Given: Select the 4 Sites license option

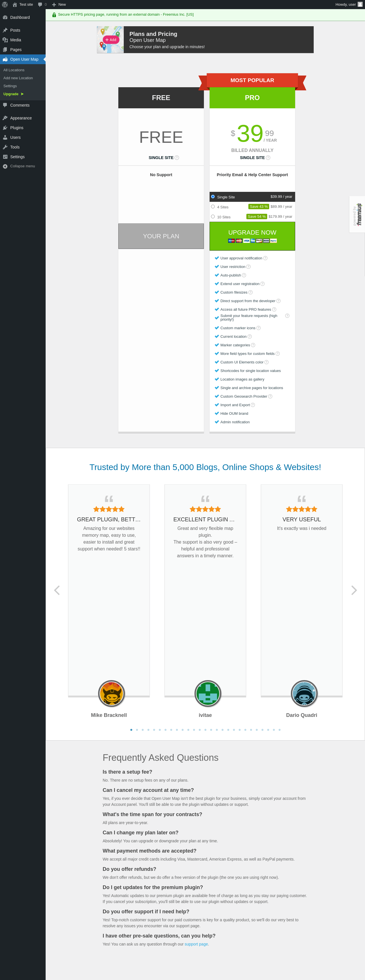Looking at the screenshot, I should (x=213, y=207).
